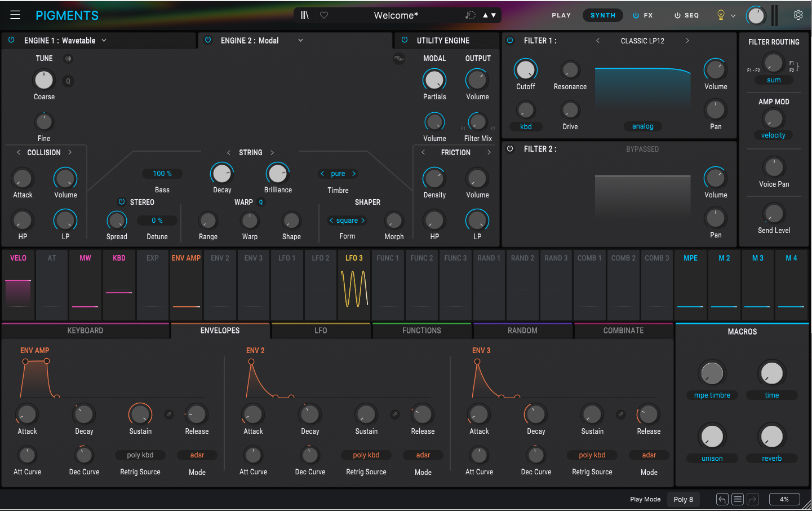Select the LFO 3 modulation source
This screenshot has height=511, width=812.
coord(354,286)
